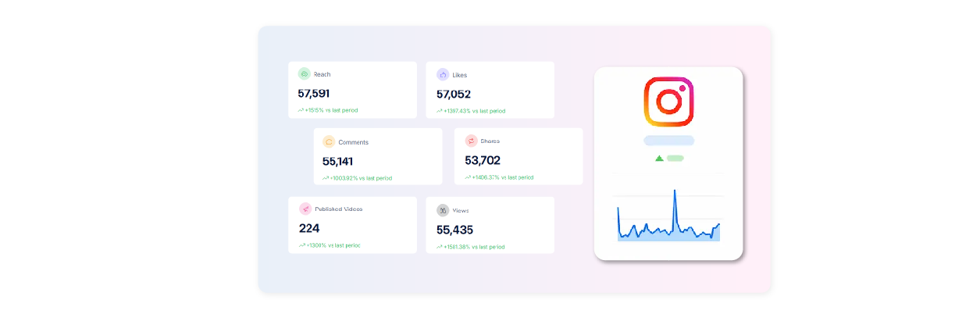Click the trend arrow in the Reach card

click(x=301, y=110)
